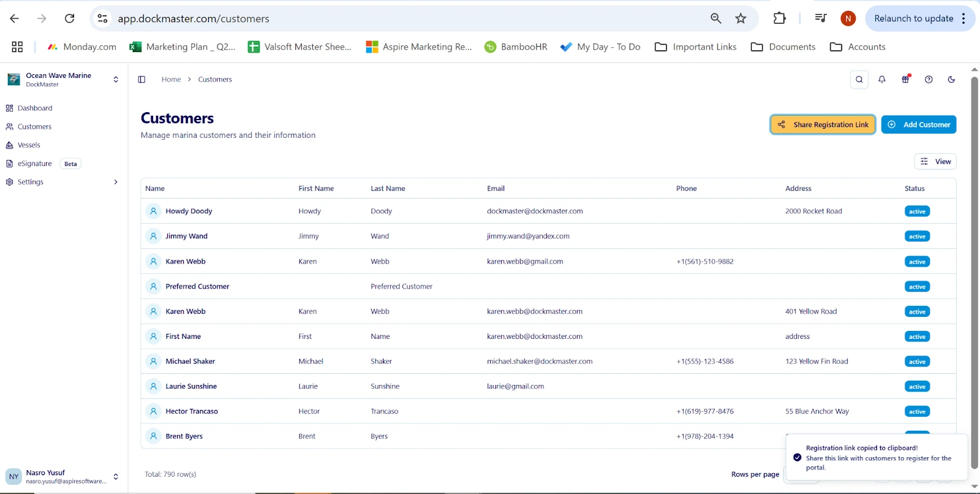The width and height of the screenshot is (980, 494).
Task: Open the Dashboard sidebar item
Action: [35, 108]
